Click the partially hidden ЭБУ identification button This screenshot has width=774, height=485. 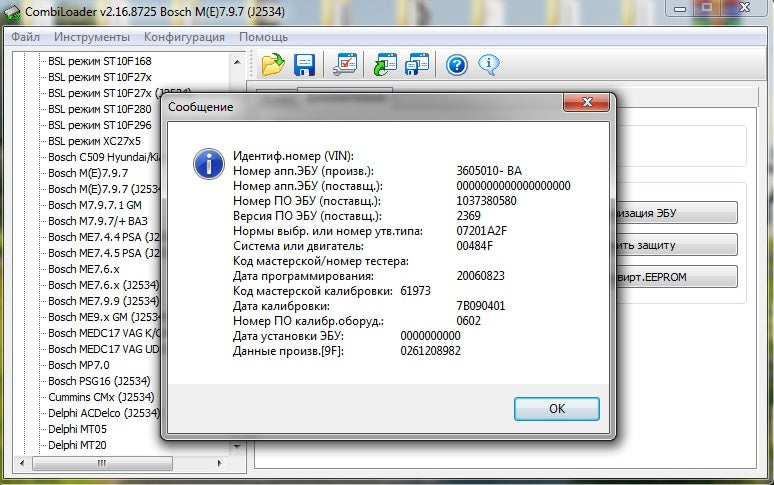coord(676,213)
